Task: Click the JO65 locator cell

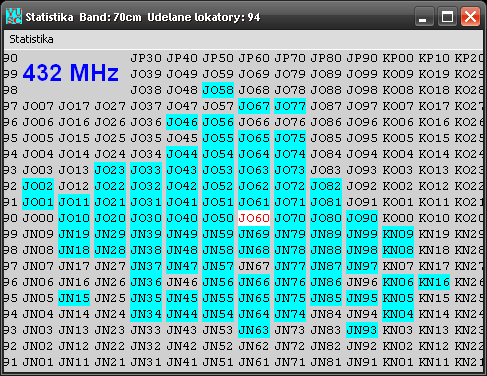Action: point(254,138)
